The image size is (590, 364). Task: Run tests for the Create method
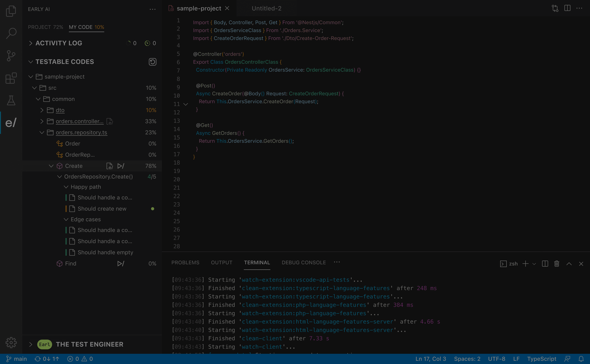click(x=121, y=166)
